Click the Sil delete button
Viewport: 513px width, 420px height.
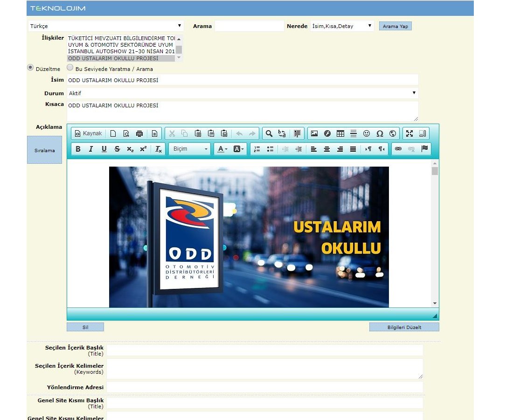pos(85,327)
